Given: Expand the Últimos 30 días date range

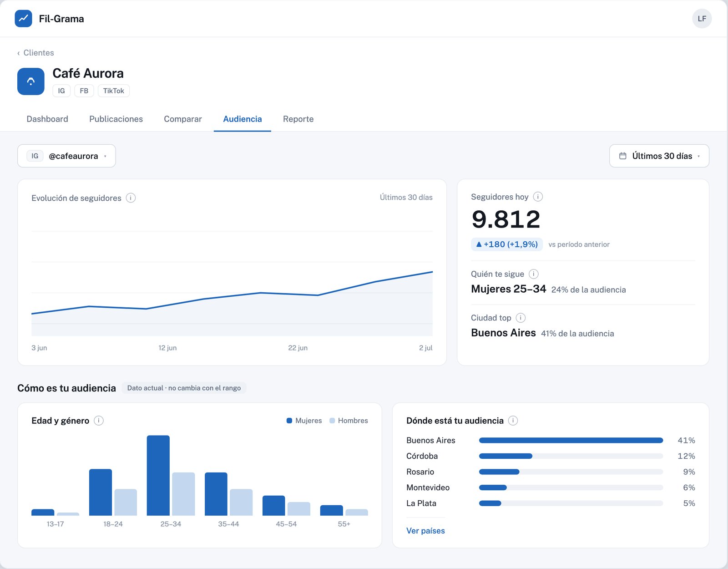Looking at the screenshot, I should tap(659, 156).
